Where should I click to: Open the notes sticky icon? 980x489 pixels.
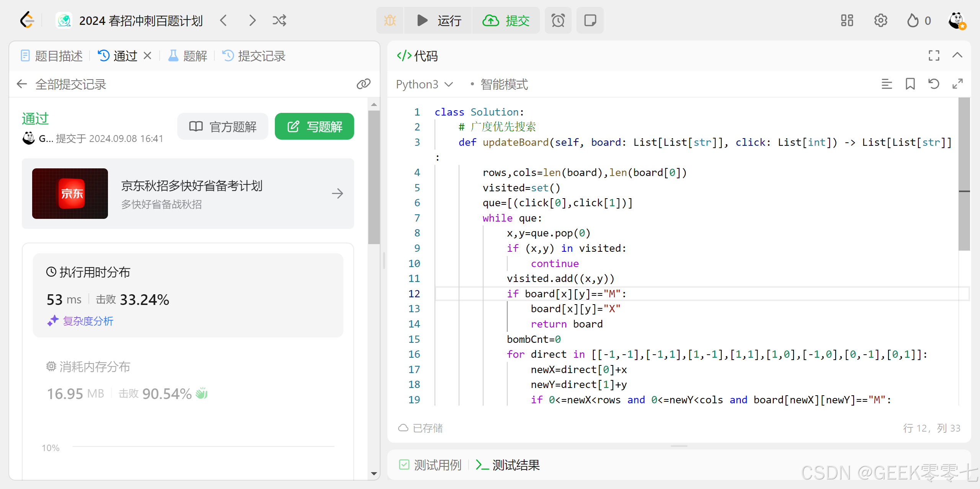590,21
